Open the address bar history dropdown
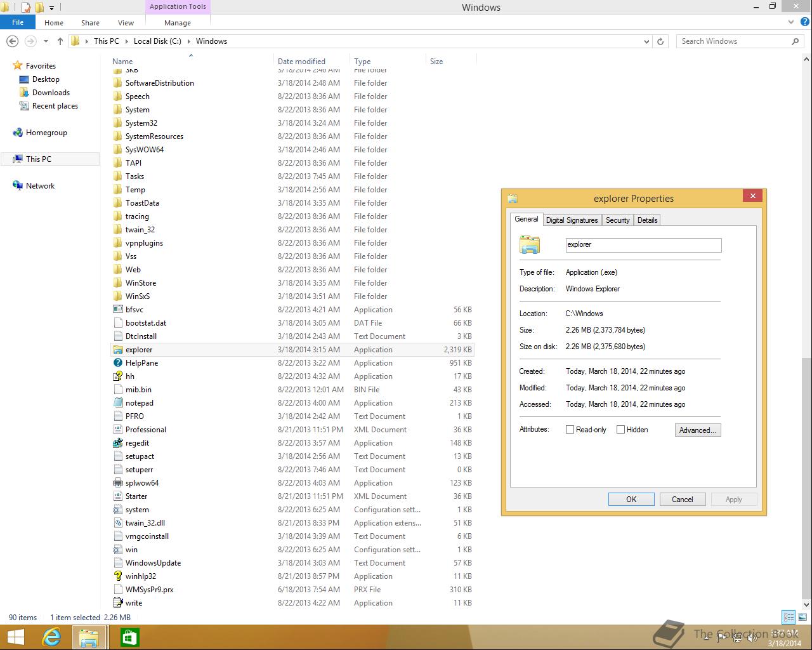This screenshot has width=812, height=650. (x=646, y=41)
